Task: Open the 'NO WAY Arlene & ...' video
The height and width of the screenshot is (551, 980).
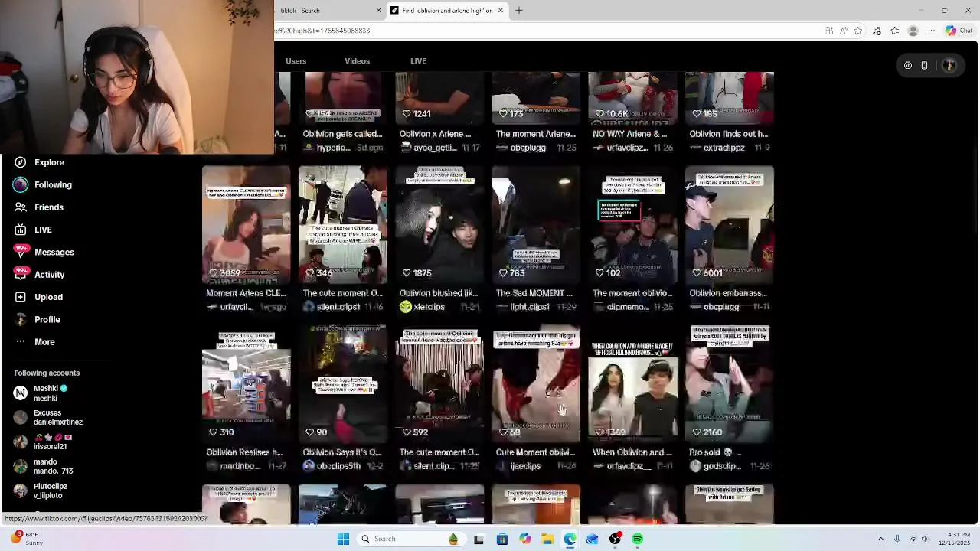Action: 632,99
